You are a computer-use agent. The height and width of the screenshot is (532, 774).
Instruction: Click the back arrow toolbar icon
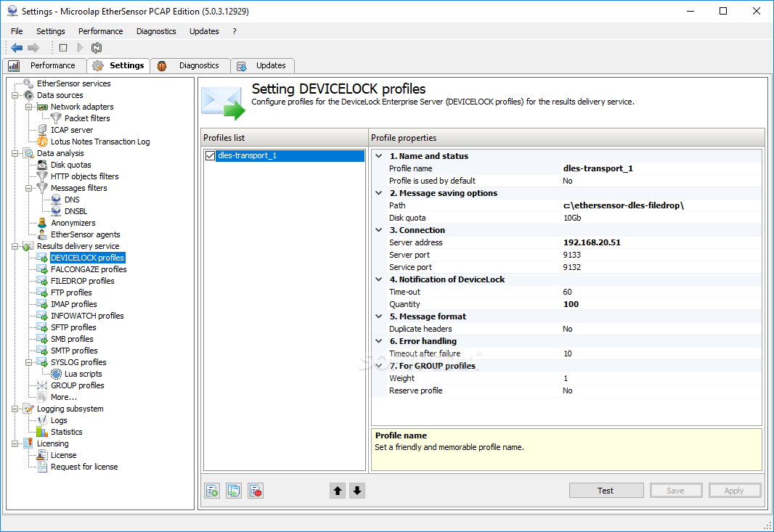point(17,48)
